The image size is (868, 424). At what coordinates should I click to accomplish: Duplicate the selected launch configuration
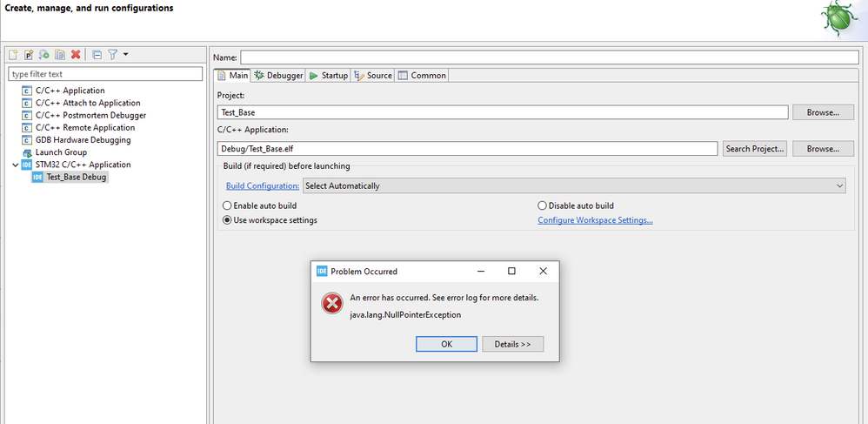coord(59,55)
